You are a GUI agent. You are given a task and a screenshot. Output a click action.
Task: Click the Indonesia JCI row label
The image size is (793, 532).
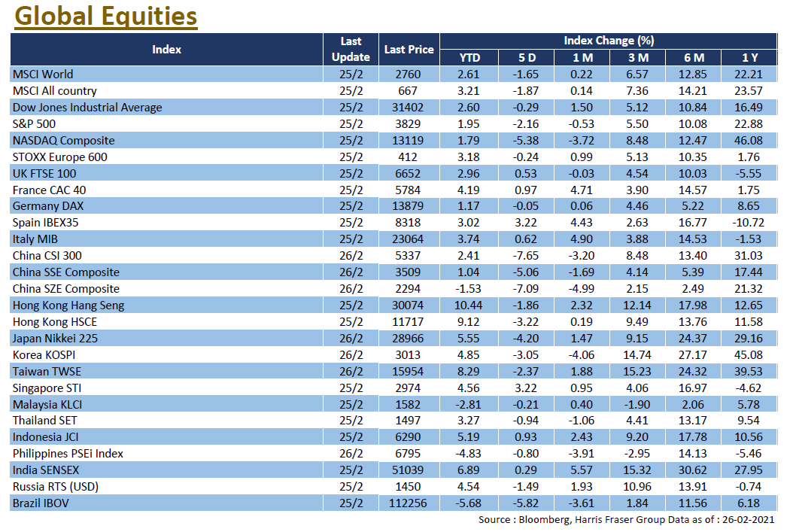coord(45,437)
